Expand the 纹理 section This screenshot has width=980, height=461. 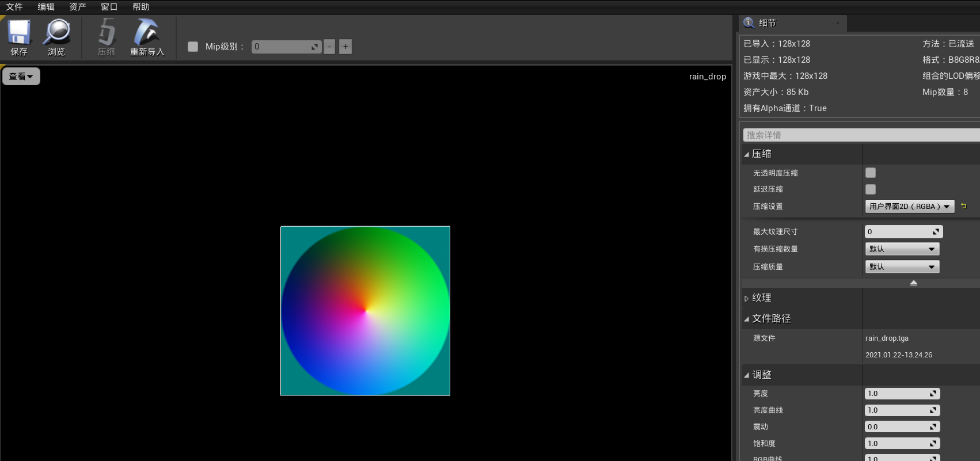tap(746, 298)
